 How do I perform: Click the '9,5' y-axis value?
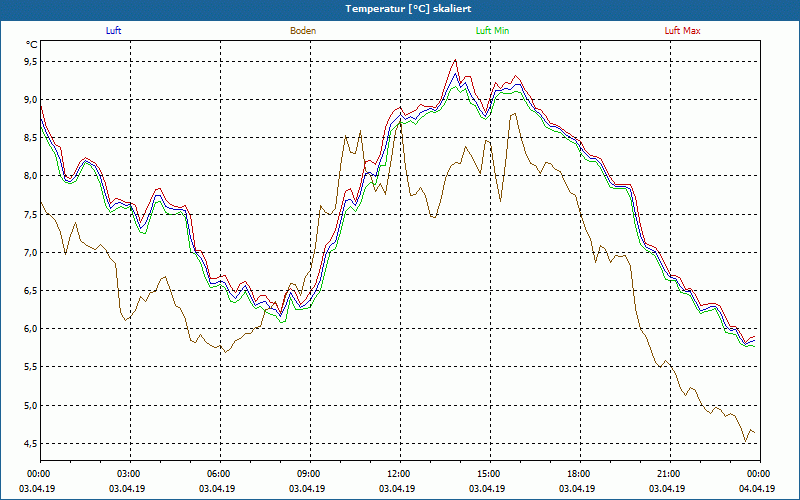coord(31,62)
